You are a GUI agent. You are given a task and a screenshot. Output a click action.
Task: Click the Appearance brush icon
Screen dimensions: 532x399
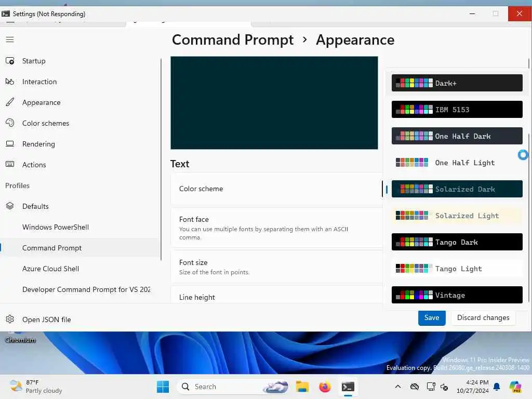pos(10,102)
